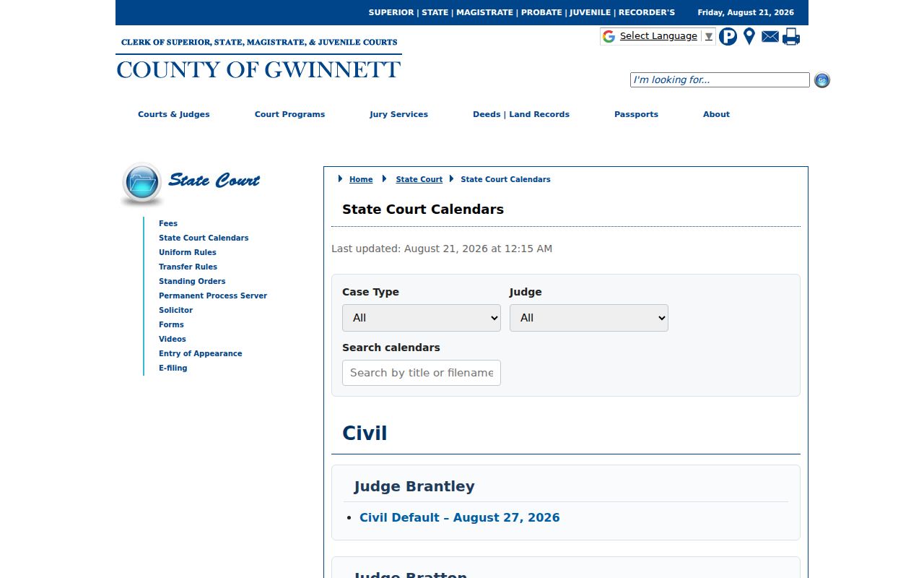Open the About menu
924x578 pixels.
tap(716, 114)
